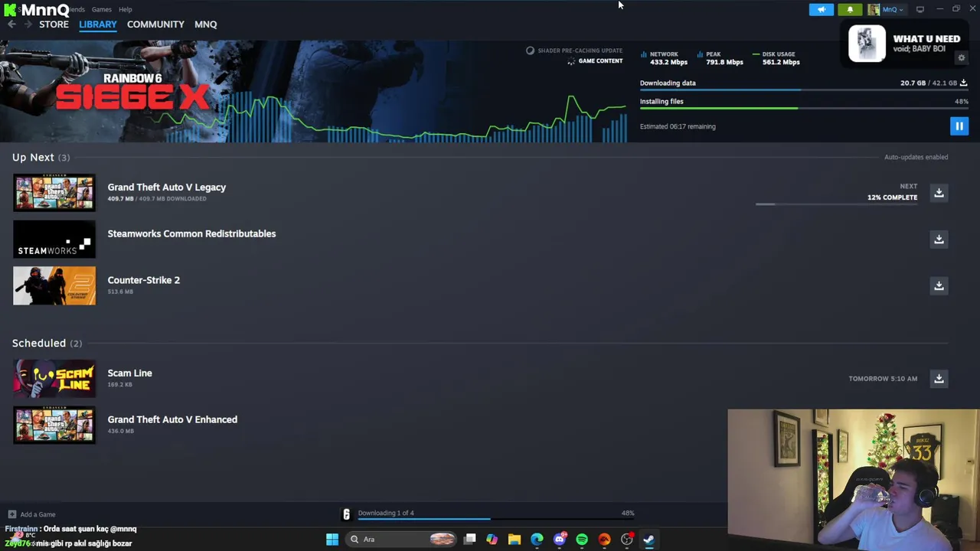Screen dimensions: 980x551
Task: Start the Counter-Strike 2 download
Action: click(x=939, y=285)
